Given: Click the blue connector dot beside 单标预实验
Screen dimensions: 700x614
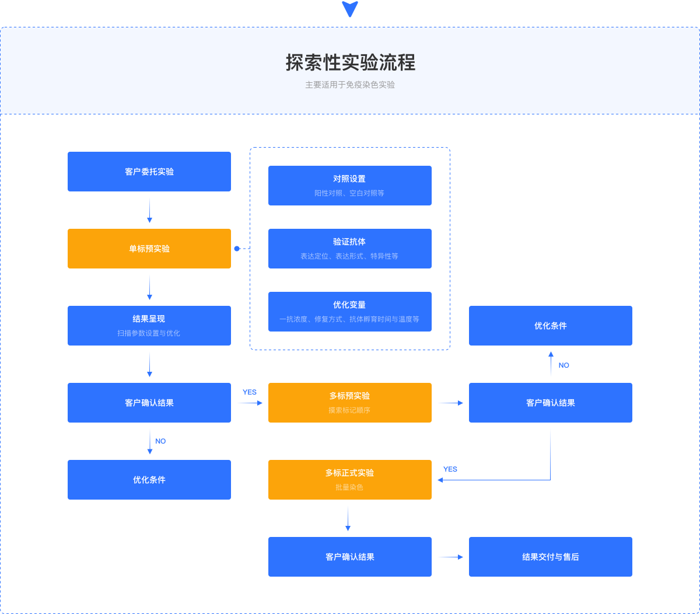Looking at the screenshot, I should 237,249.
